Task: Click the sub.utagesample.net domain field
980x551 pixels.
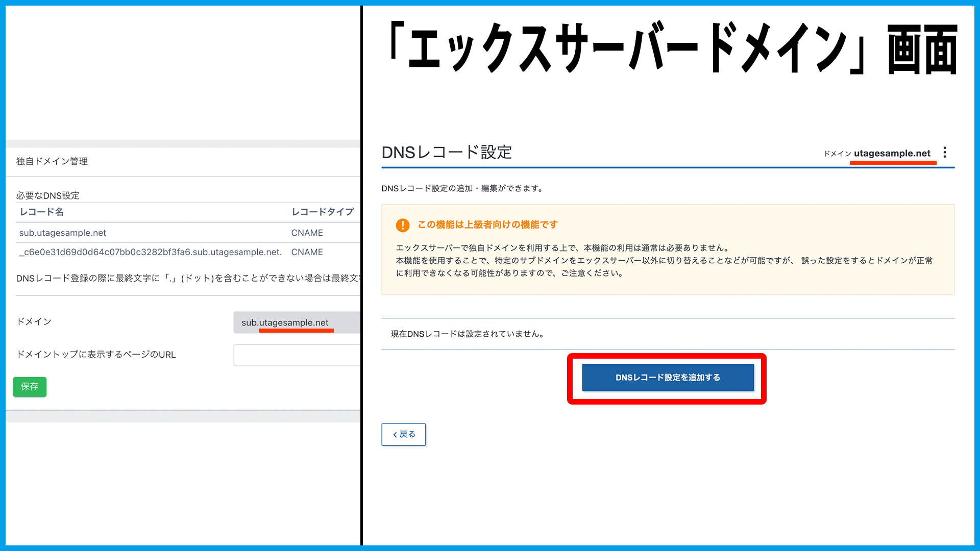Action: click(296, 322)
